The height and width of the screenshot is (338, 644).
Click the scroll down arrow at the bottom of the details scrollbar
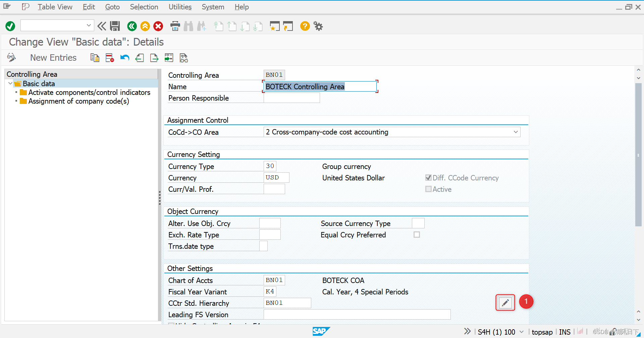(638, 320)
